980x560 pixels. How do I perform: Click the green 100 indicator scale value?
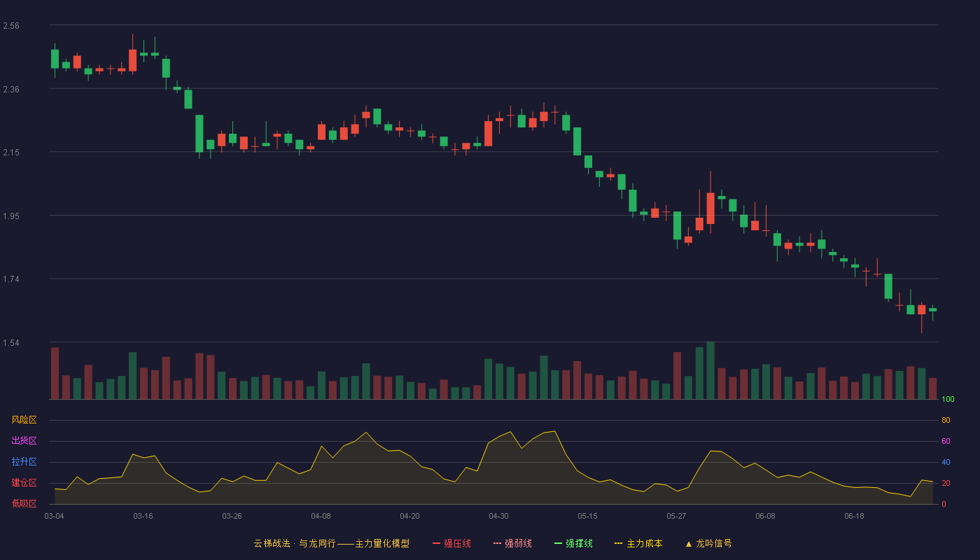948,400
